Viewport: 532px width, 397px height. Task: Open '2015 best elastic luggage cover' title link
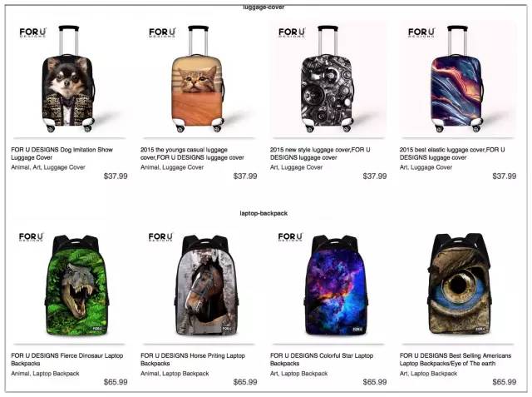click(452, 153)
